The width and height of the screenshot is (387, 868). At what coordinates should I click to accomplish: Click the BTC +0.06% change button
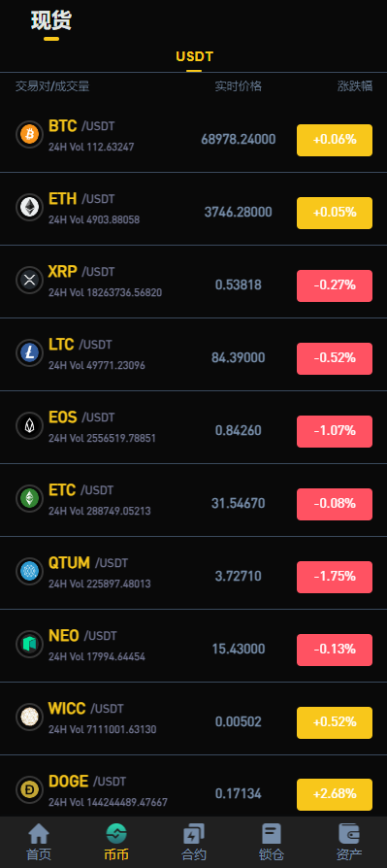tap(335, 140)
